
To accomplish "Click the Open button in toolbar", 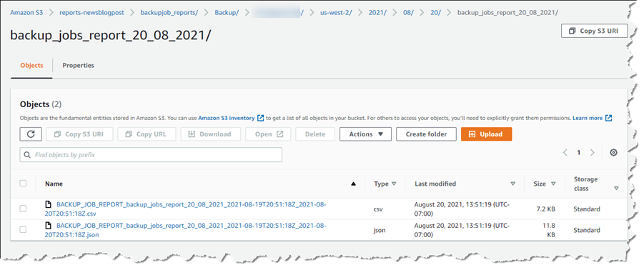I will 268,134.
